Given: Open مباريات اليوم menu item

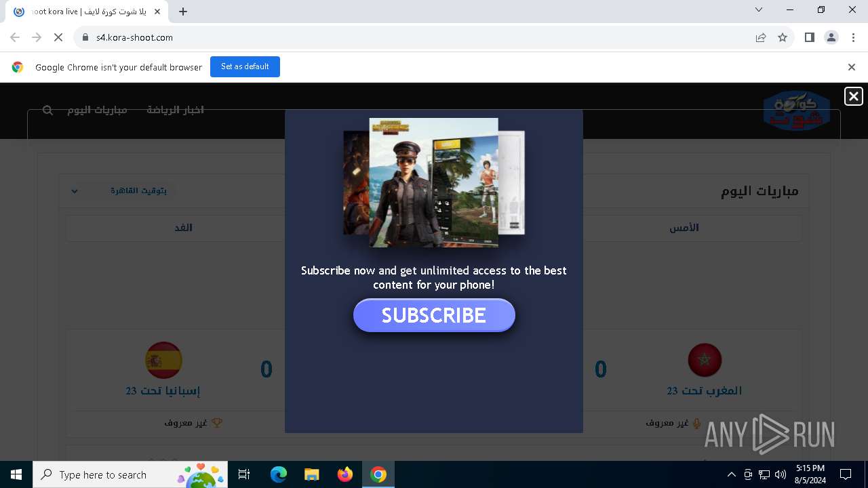Looking at the screenshot, I should (x=97, y=110).
